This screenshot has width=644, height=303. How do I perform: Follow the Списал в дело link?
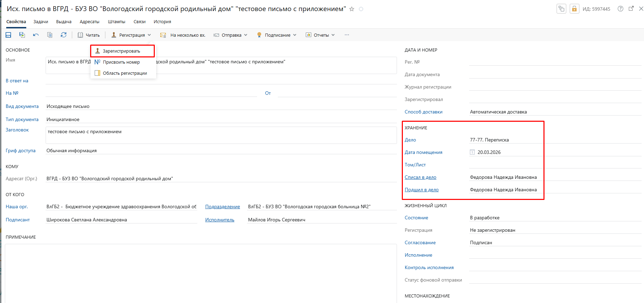click(x=420, y=177)
